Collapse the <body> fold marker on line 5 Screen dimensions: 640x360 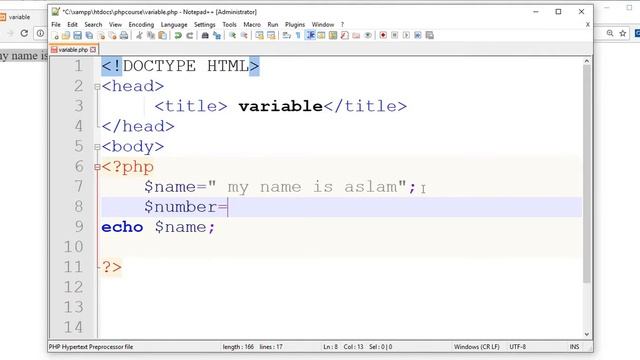[x=97, y=147]
